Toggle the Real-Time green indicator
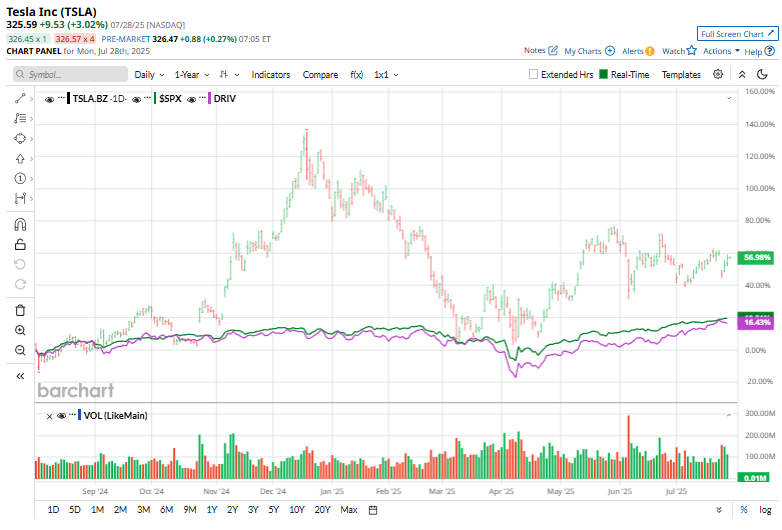 pyautogui.click(x=603, y=74)
